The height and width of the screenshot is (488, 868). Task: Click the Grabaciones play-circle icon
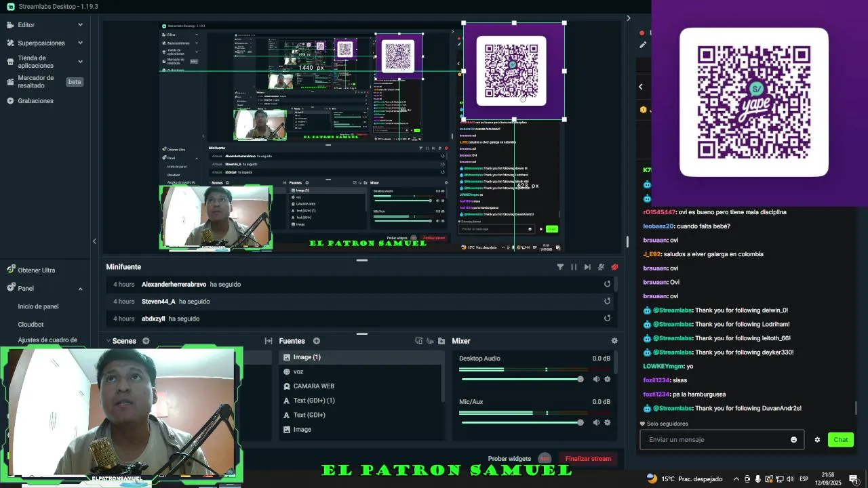coord(10,101)
